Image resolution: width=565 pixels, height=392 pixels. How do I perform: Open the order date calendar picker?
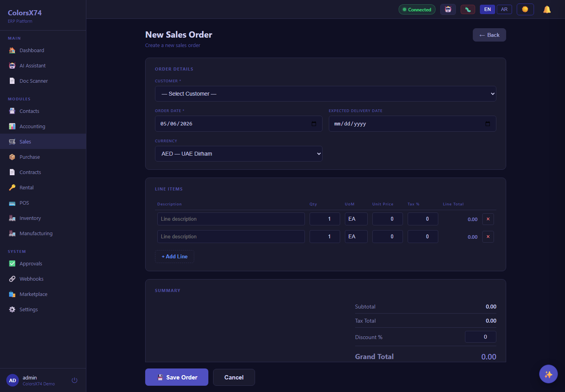point(314,124)
